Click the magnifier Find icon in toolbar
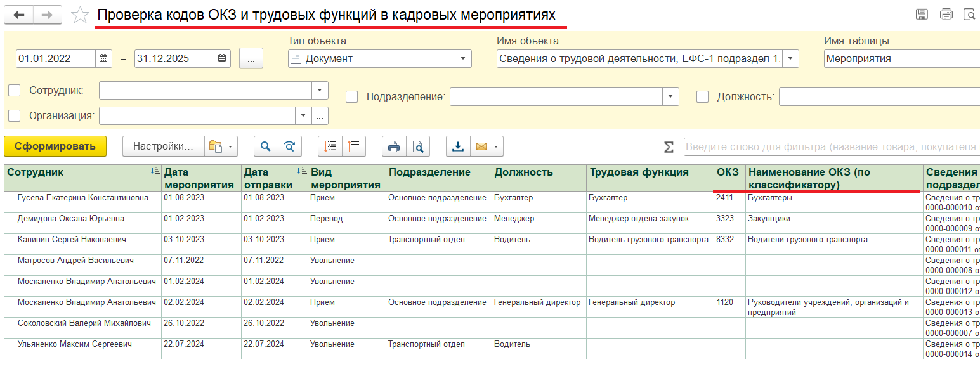Viewport: 980px width, 369px height. pos(266,146)
